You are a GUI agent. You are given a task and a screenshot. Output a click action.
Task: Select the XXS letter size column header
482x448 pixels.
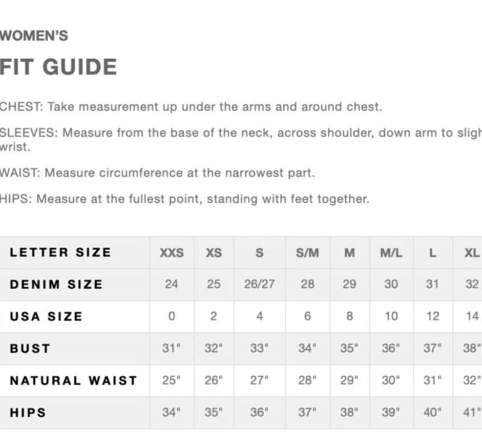click(172, 253)
